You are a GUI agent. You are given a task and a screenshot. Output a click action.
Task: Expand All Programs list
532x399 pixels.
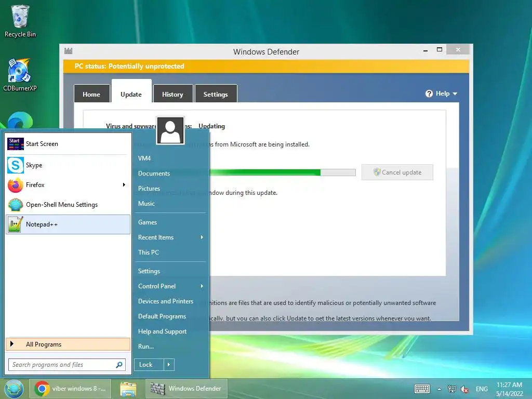(68, 344)
